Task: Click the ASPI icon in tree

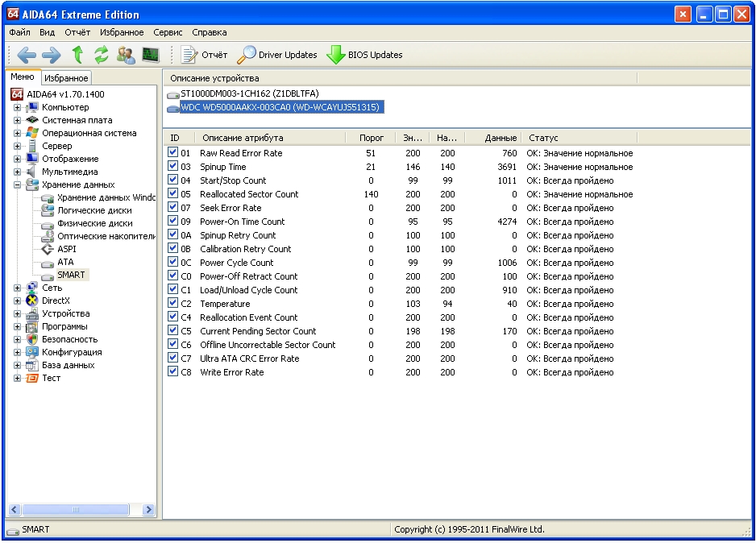Action: pyautogui.click(x=48, y=249)
